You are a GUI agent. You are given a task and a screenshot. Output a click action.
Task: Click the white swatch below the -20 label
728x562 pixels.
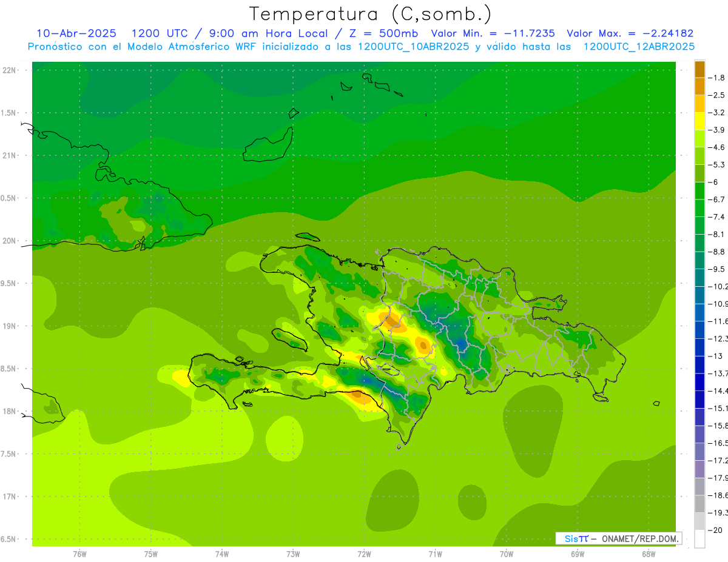[x=699, y=538]
